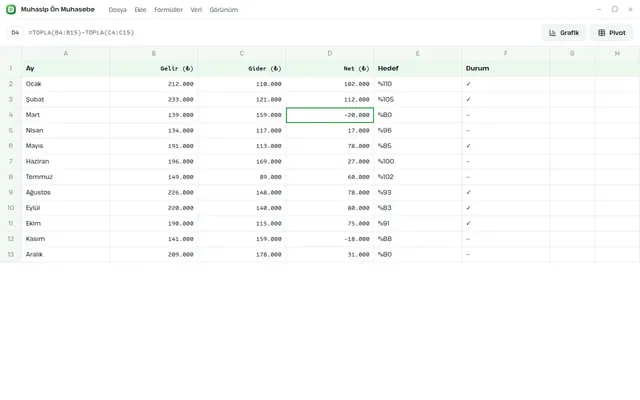
Task: Open the Pivot table button
Action: (x=611, y=33)
